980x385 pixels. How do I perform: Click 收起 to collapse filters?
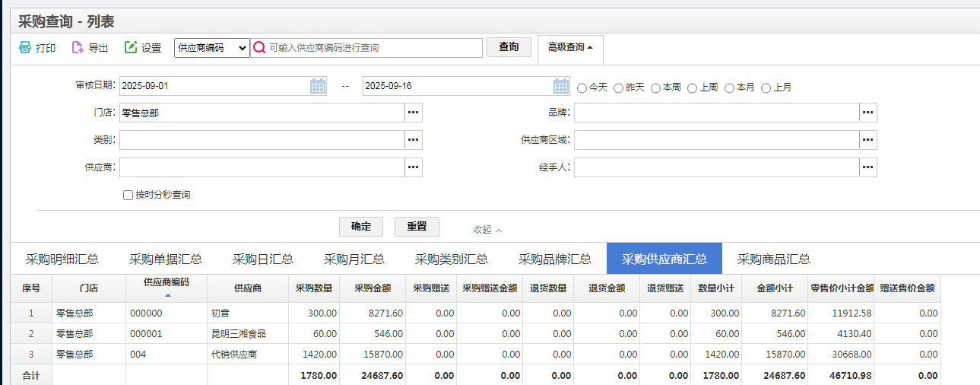(487, 229)
